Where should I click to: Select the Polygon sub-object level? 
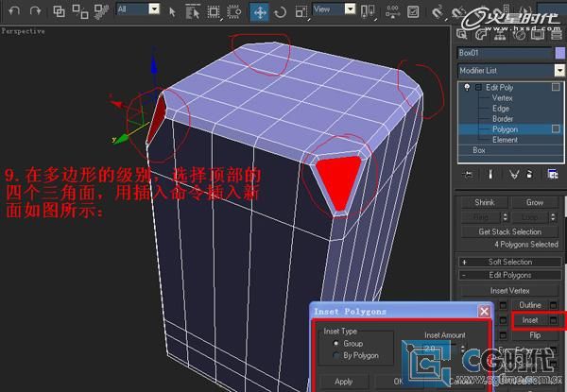pyautogui.click(x=506, y=129)
